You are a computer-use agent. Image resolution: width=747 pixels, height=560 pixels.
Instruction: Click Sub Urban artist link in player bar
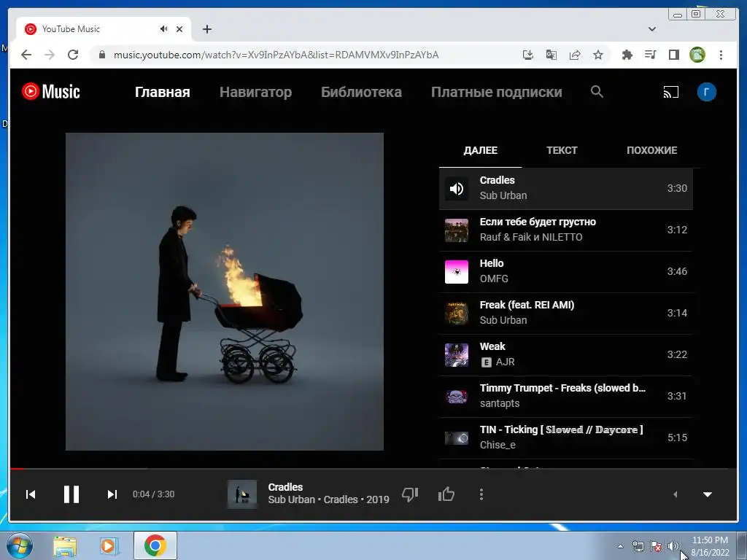click(x=291, y=499)
